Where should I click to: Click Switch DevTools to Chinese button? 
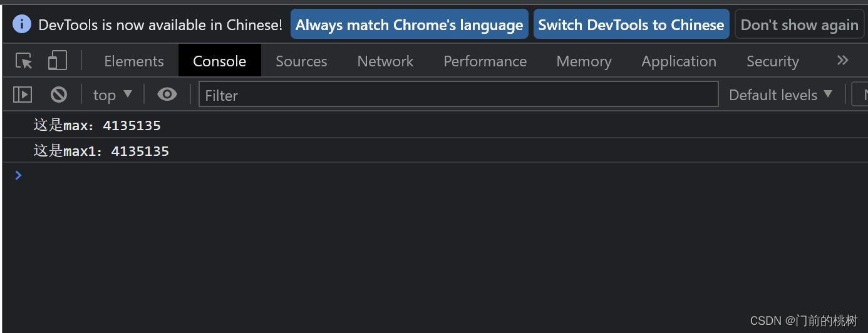click(x=631, y=24)
